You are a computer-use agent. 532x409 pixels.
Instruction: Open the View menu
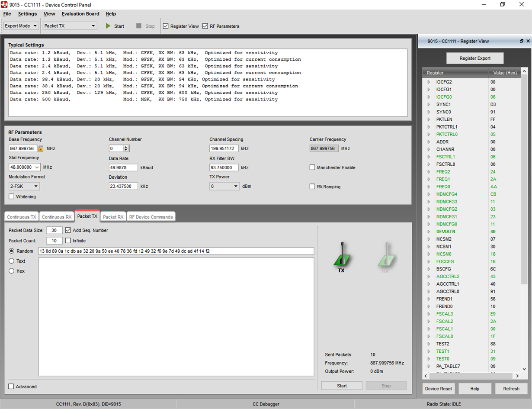[x=49, y=14]
